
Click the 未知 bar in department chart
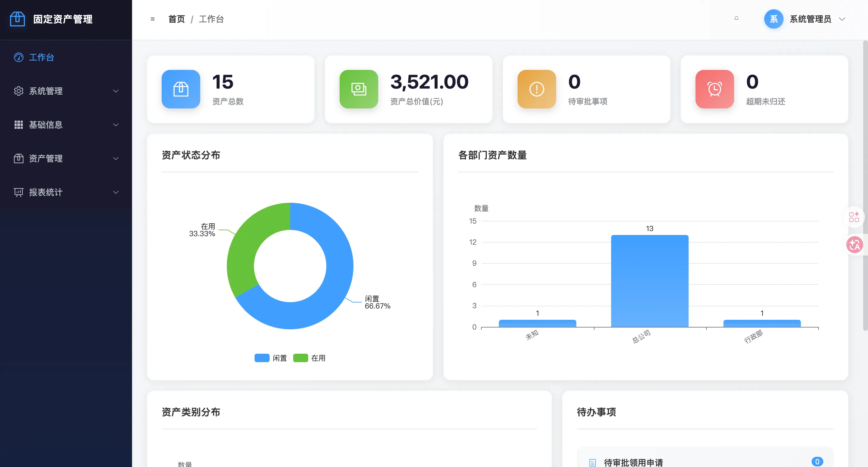point(537,323)
